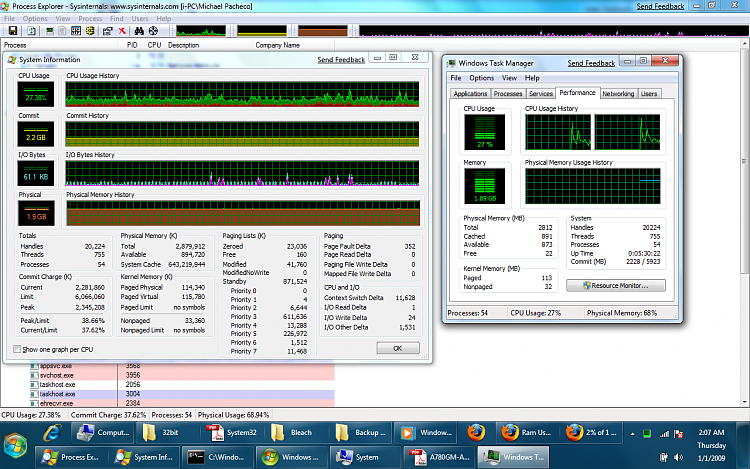Click Send Feedback in Task Manager title
This screenshot has height=469, width=750.
(x=591, y=63)
